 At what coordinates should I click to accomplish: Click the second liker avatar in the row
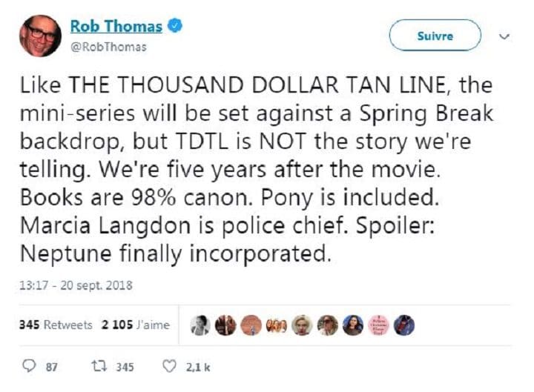225,325
